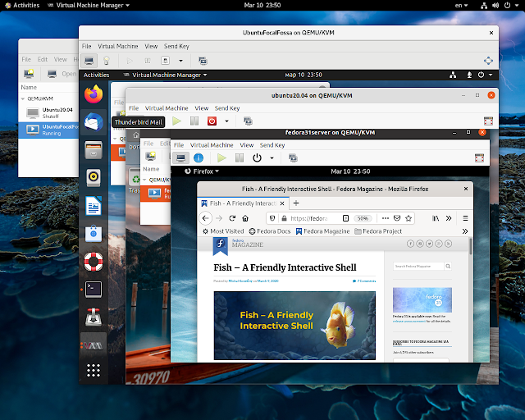This screenshot has height=420, width=525.
Task: Open a new Firefox tab
Action: [x=296, y=203]
